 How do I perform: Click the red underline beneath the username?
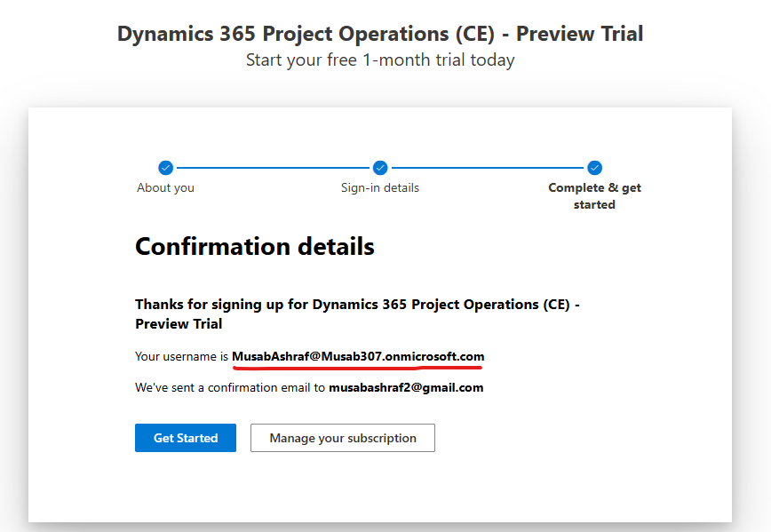click(x=358, y=365)
